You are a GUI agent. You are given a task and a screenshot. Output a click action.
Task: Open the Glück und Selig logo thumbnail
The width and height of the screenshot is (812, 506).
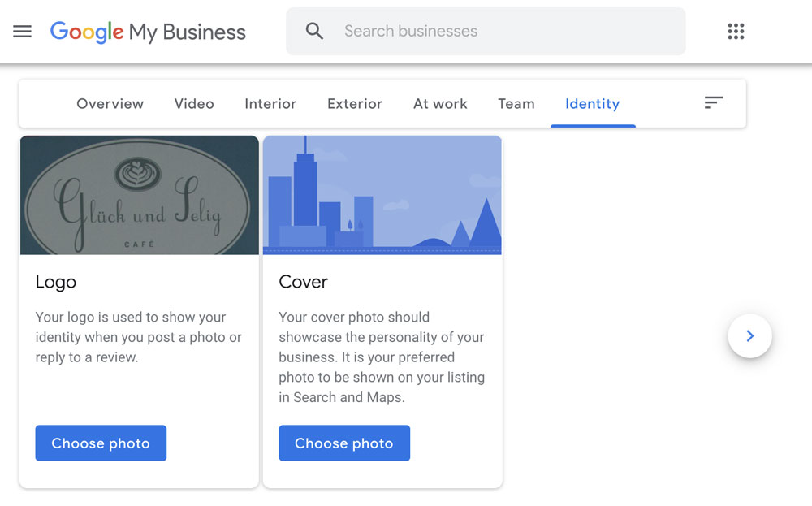tap(140, 195)
